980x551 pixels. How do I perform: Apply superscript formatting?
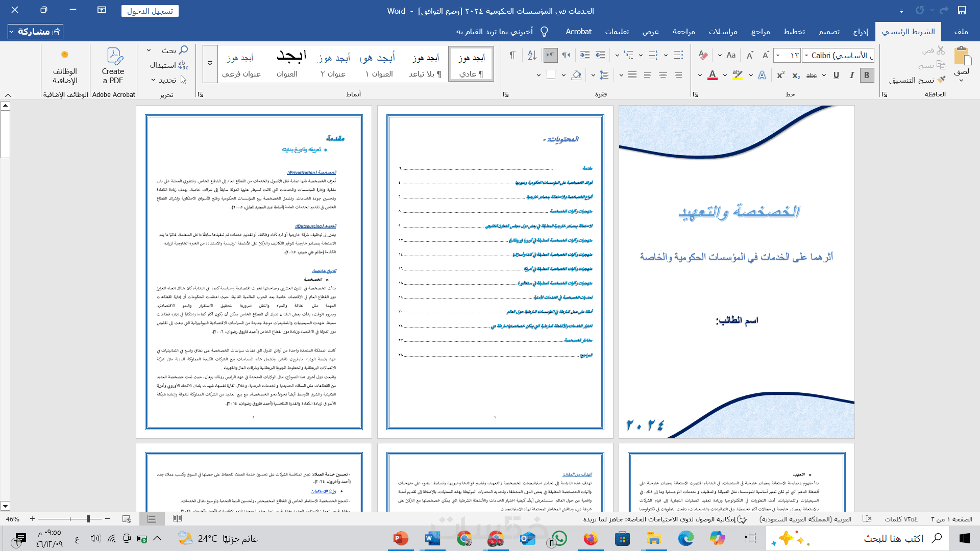[x=780, y=76]
